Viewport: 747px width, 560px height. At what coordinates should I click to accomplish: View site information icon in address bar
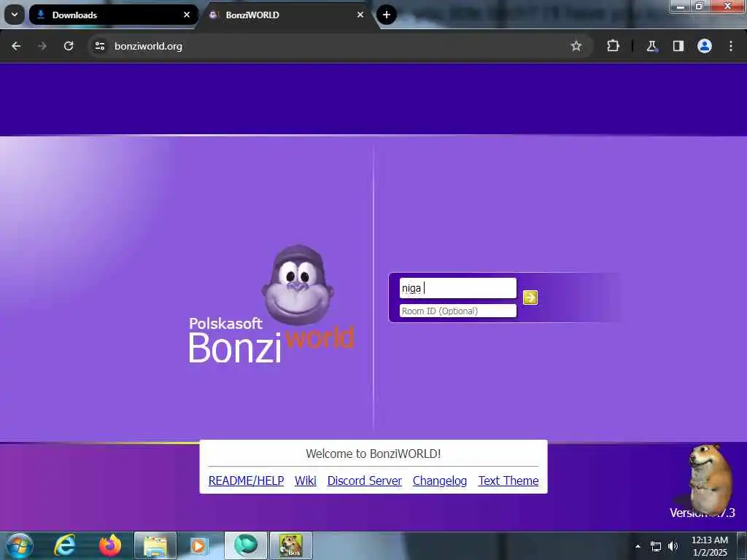click(x=99, y=46)
